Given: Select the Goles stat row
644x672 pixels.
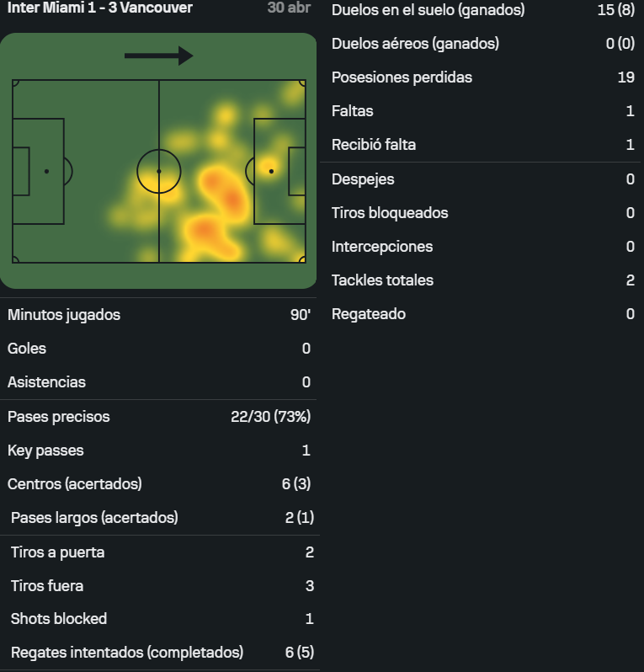Looking at the screenshot, I should (158, 349).
